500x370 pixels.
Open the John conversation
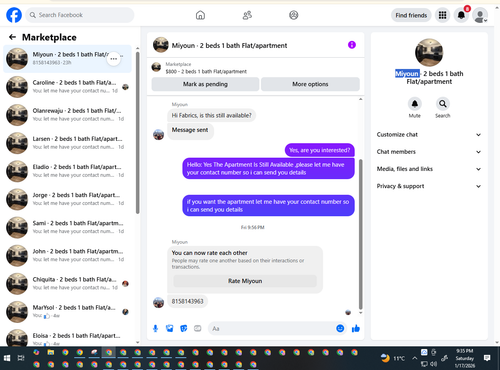coord(68,255)
